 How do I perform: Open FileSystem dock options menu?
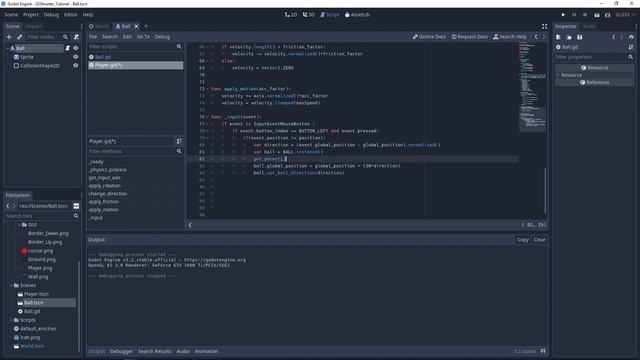[81, 195]
